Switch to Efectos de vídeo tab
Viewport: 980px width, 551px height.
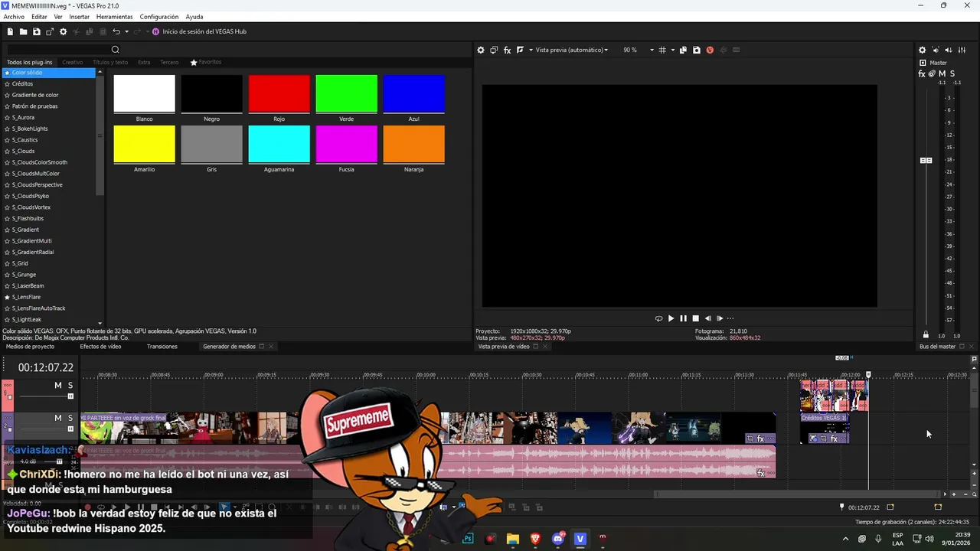[100, 346]
